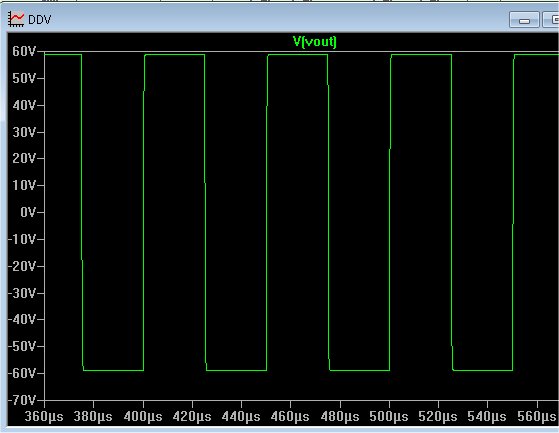This screenshot has width=559, height=433.
Task: Click the 540µs time axis label
Action: (x=487, y=417)
